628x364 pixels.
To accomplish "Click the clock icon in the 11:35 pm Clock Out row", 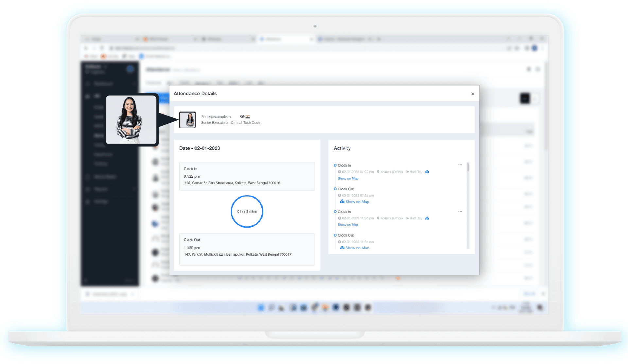I will tap(340, 242).
